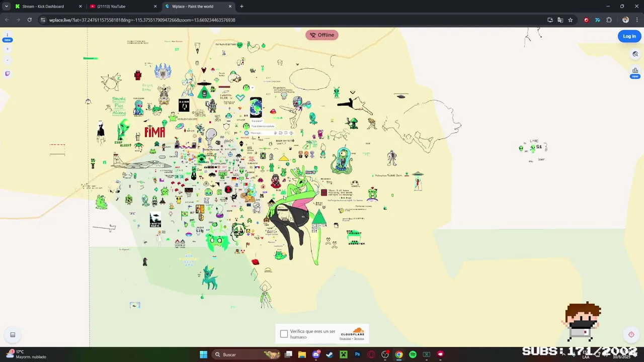Go forward to the next page
This screenshot has width=644, height=362.
click(18, 20)
